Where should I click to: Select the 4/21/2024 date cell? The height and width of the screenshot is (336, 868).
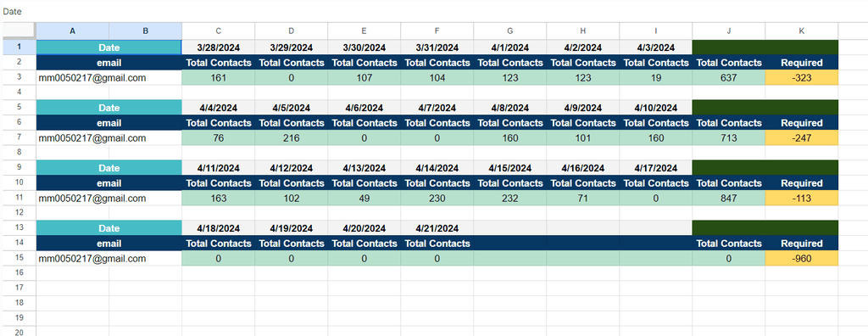point(437,228)
